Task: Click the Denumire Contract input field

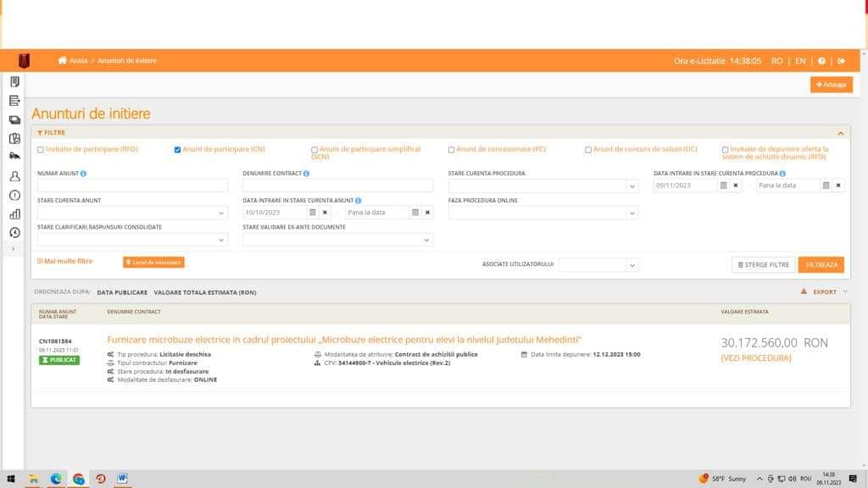Action: point(337,186)
